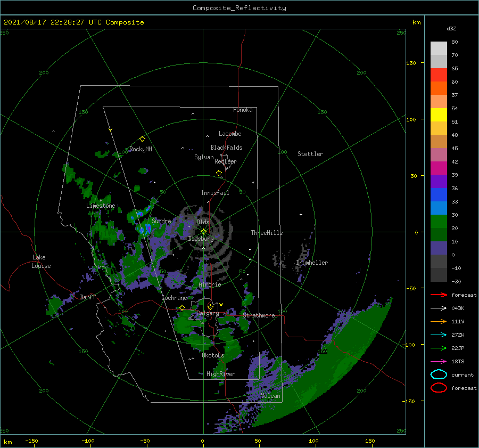The width and height of the screenshot is (479, 448).
Task: Click the white plus marker north of Drumheller
Action: pyautogui.click(x=301, y=214)
